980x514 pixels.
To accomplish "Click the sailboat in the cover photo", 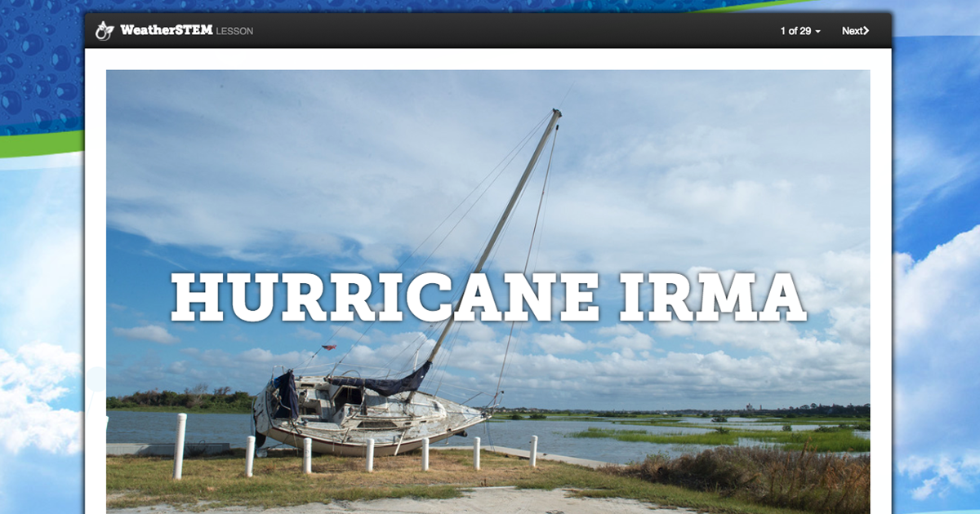I will (x=367, y=408).
